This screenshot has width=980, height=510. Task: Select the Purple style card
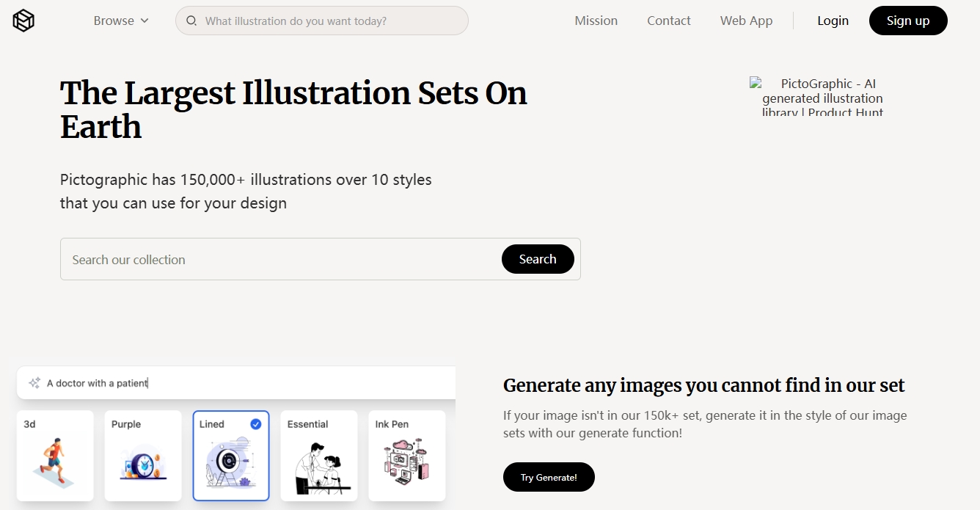click(x=143, y=456)
